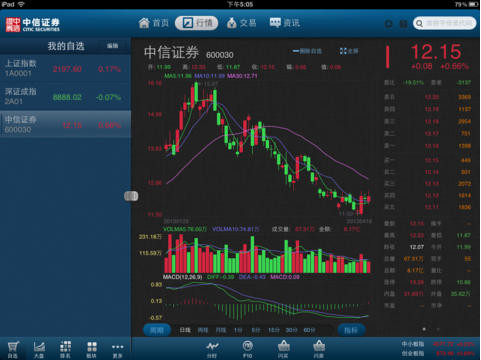The height and width of the screenshot is (360, 481).
Task: Open F10 company info icon
Action: (247, 349)
